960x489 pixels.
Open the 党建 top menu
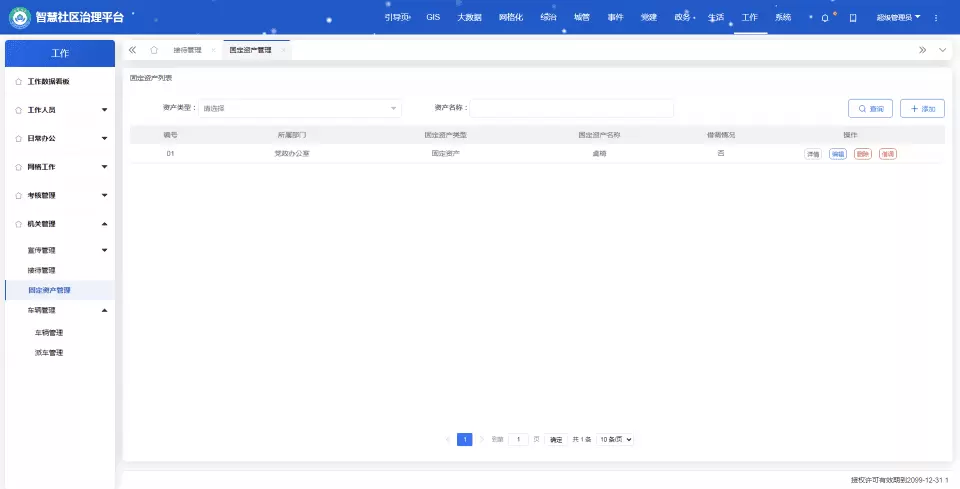click(x=649, y=18)
